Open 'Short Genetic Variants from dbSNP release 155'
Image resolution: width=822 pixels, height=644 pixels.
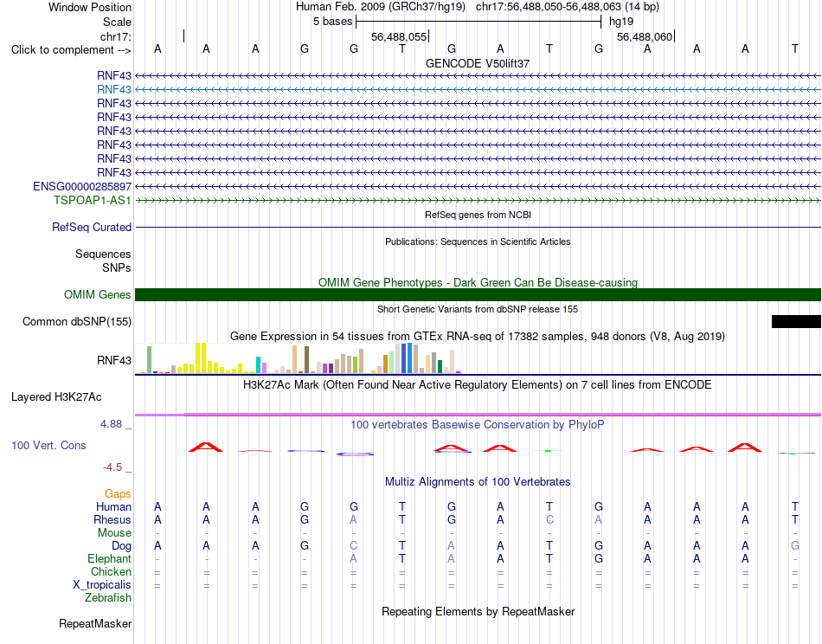pyautogui.click(x=478, y=309)
